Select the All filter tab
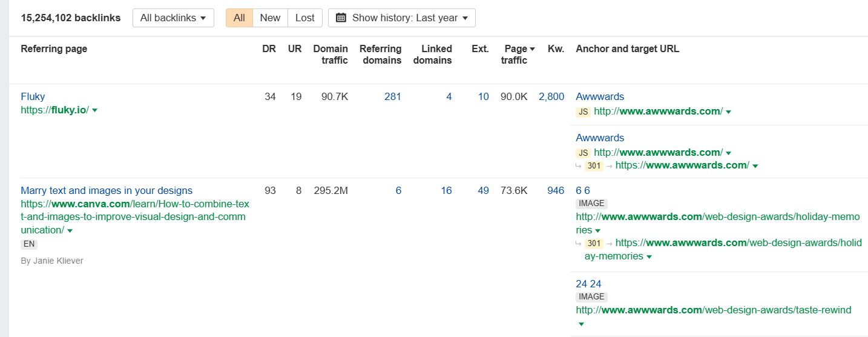Screen dimensions: 868x337 coord(239,18)
